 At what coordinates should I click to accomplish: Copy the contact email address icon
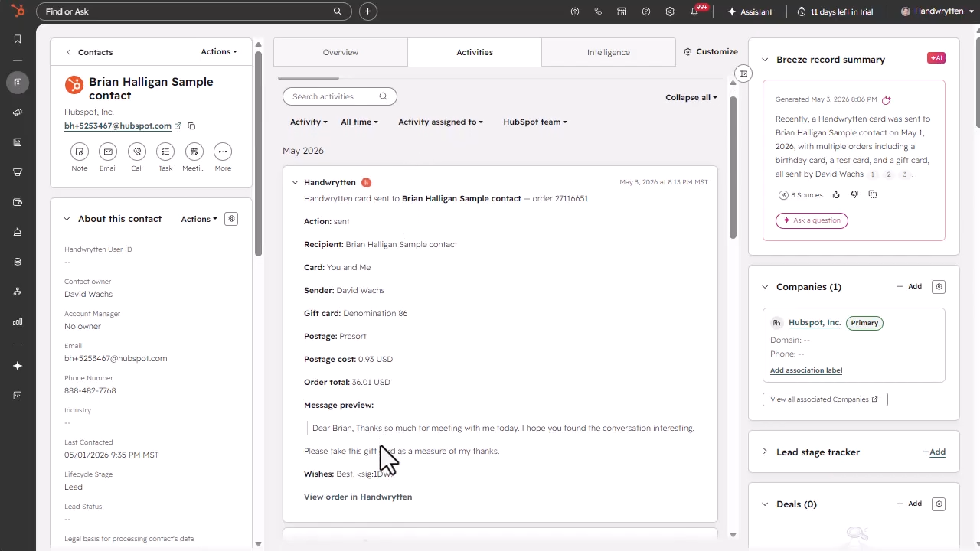pyautogui.click(x=191, y=126)
